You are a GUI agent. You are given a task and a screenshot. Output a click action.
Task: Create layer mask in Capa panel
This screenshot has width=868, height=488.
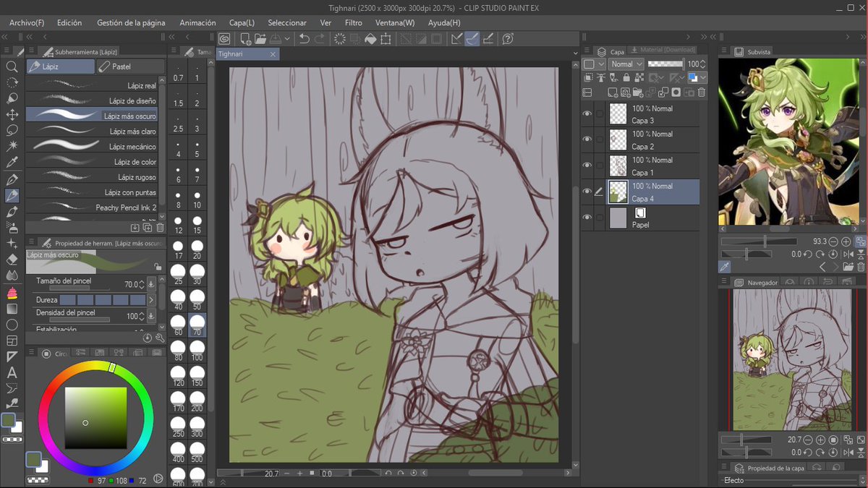[676, 93]
